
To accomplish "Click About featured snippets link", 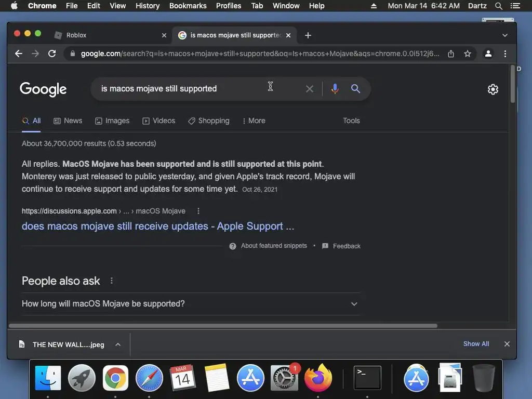I will 274,246.
